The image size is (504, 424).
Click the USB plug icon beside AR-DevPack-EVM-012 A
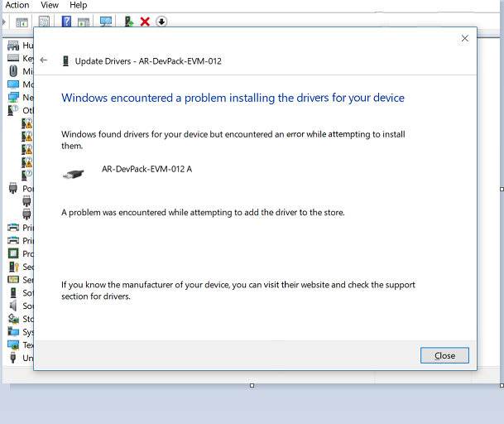[74, 175]
